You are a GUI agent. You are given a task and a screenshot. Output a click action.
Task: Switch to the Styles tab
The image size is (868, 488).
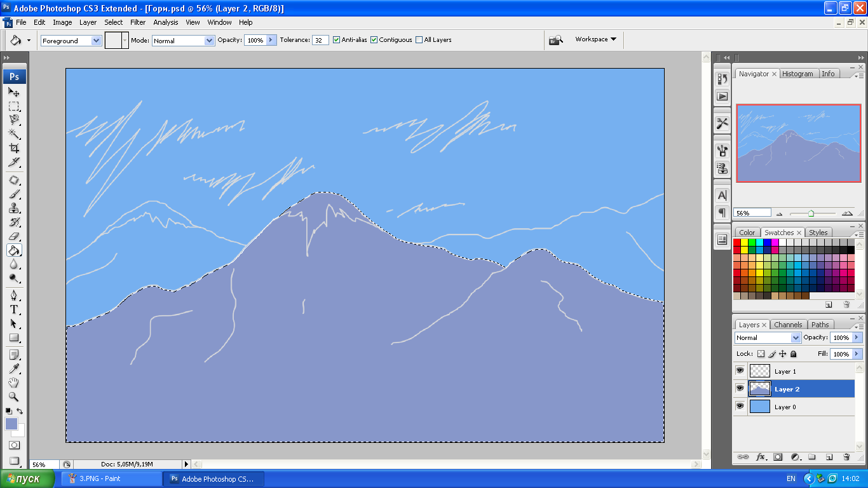(818, 233)
